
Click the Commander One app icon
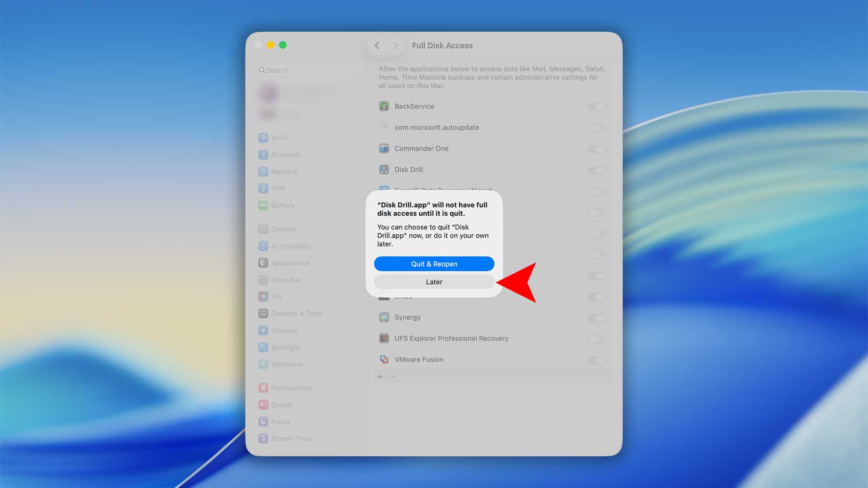[x=384, y=148]
